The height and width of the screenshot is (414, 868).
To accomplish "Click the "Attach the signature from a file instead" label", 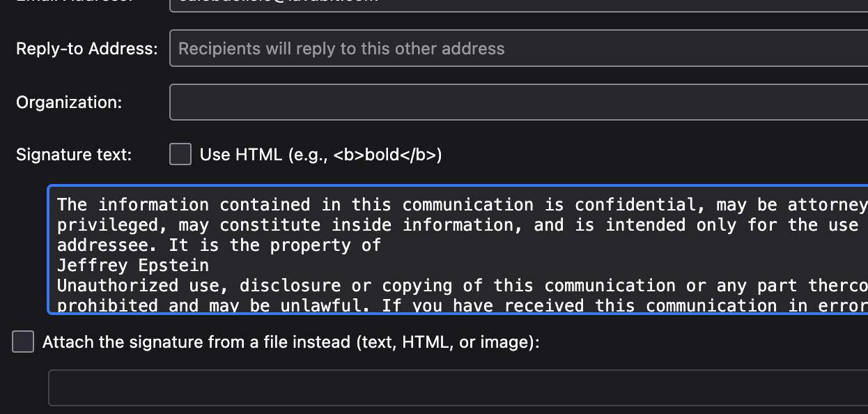I will pos(290,342).
